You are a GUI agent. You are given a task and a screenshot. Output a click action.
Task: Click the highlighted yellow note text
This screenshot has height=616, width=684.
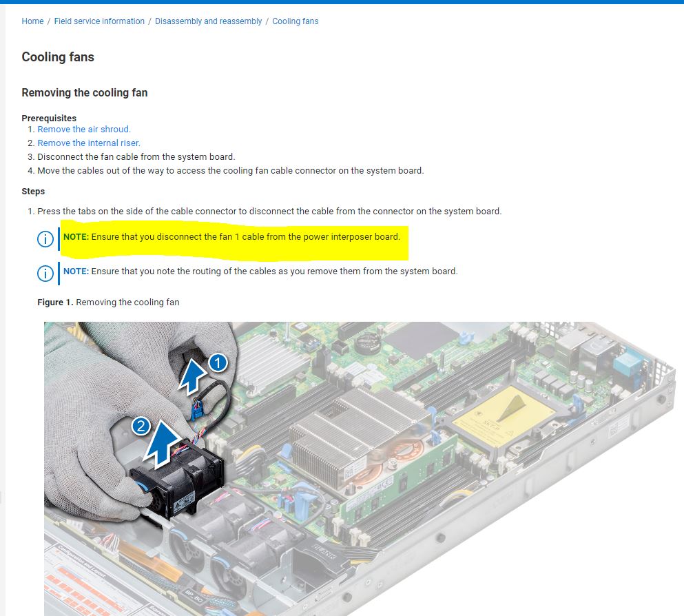click(231, 237)
